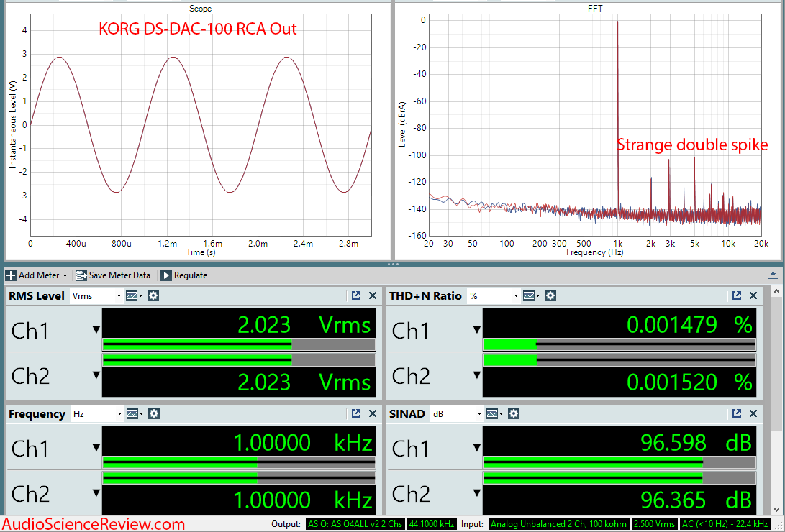
Task: Expand Frequency Ch1 arrow
Action: coord(96,447)
